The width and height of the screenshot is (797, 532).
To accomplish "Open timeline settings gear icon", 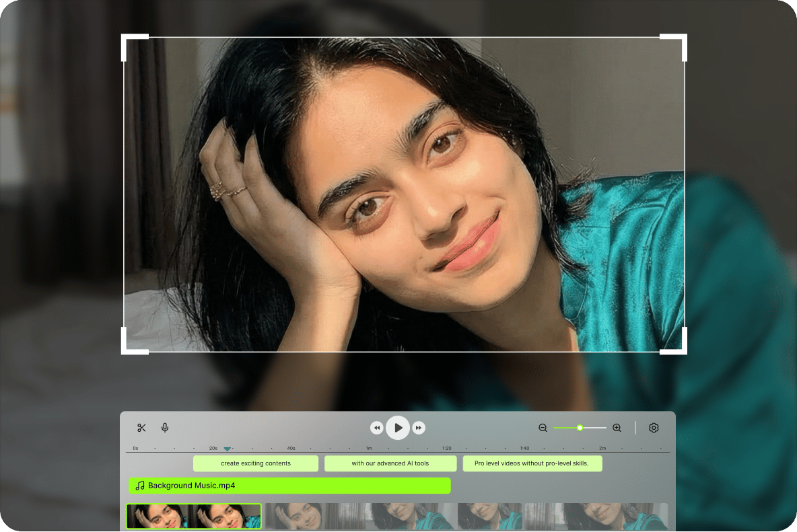I will 654,428.
